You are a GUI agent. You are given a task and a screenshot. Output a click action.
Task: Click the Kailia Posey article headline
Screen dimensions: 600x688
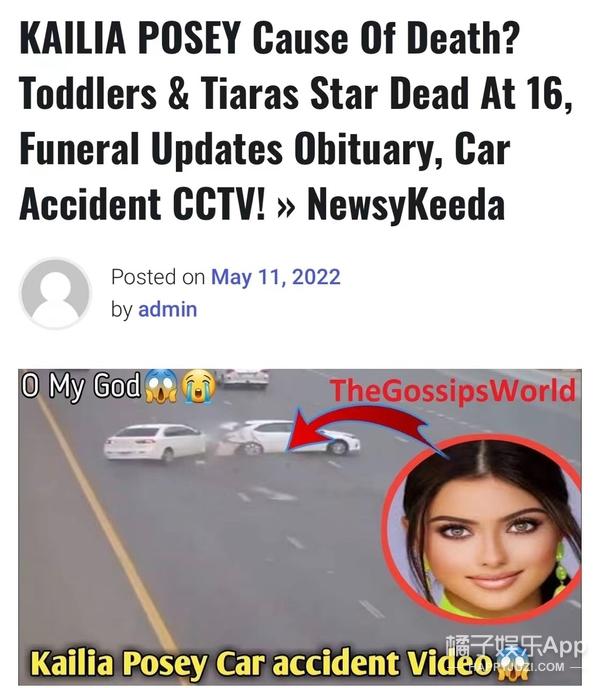tap(295, 121)
